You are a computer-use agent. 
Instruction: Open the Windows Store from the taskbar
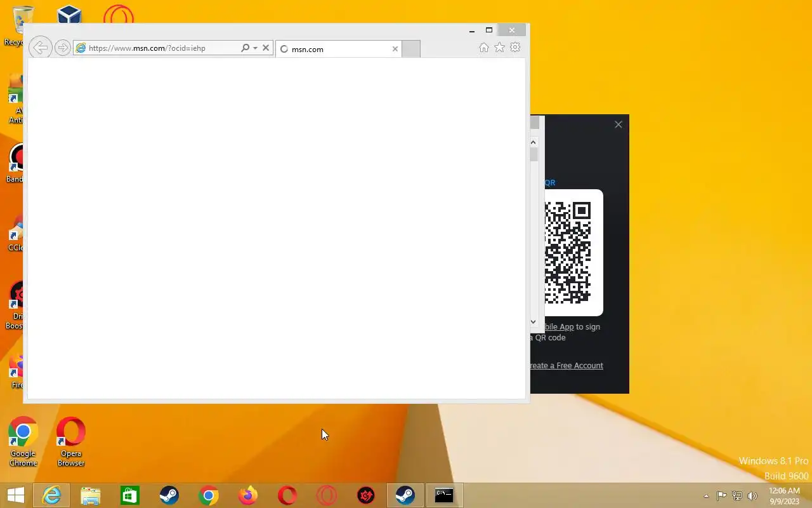(129, 495)
